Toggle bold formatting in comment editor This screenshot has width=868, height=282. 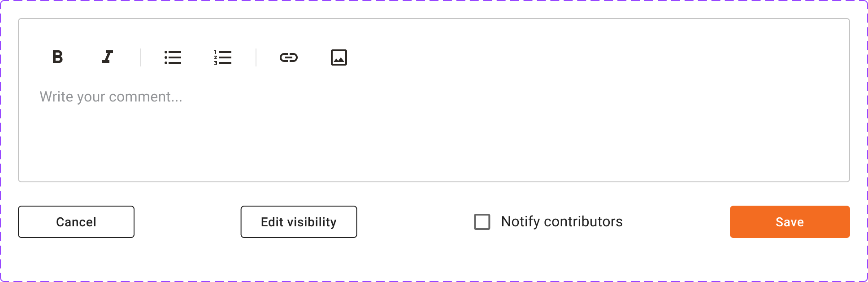coord(57,57)
